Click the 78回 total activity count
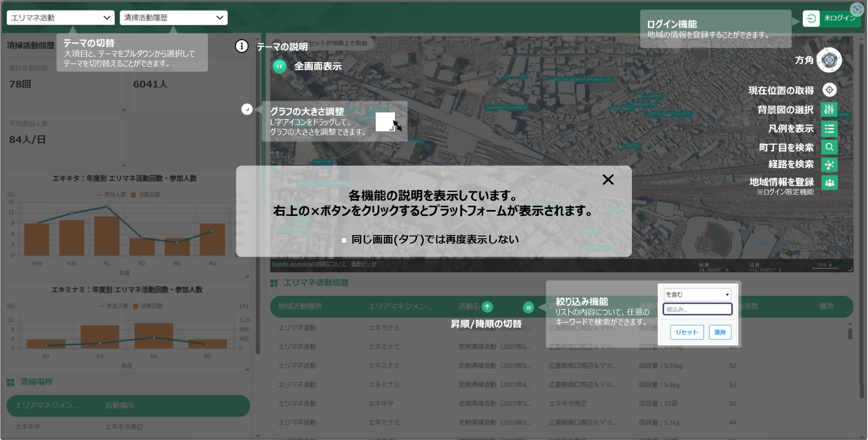 [x=20, y=84]
